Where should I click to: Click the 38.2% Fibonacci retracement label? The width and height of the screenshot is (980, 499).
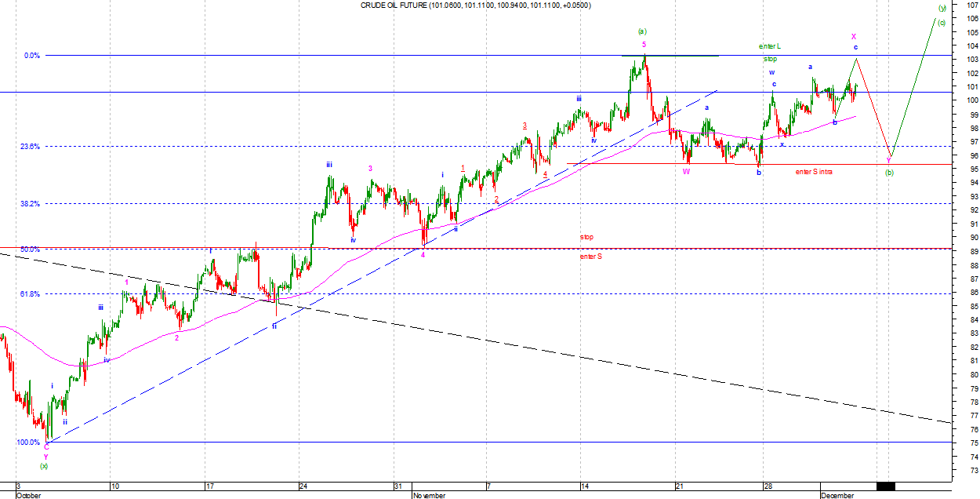click(31, 203)
